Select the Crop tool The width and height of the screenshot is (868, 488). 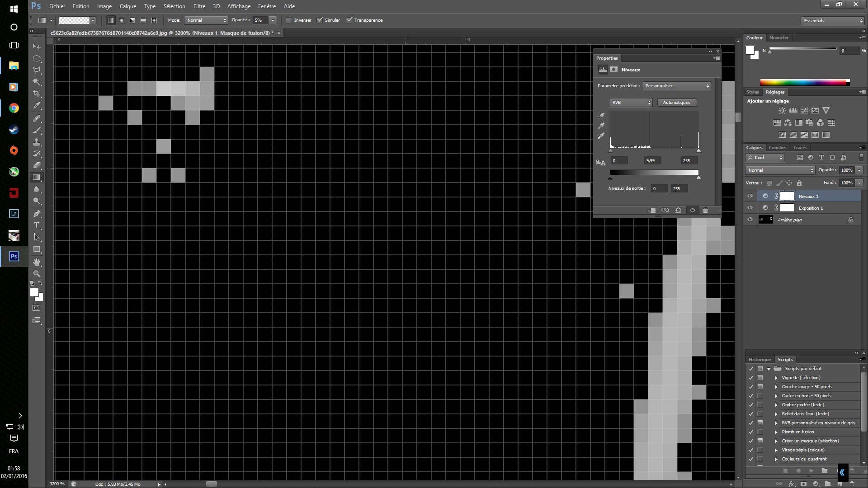tap(37, 94)
